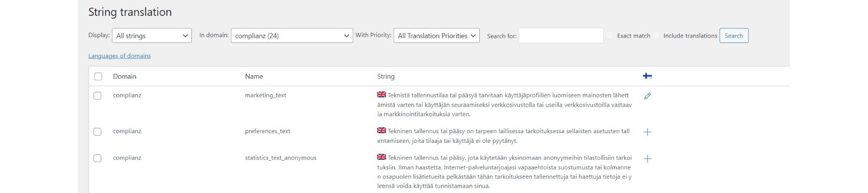The height and width of the screenshot is (193, 868).
Task: Enable the Include translations option
Action: pyautogui.click(x=656, y=36)
